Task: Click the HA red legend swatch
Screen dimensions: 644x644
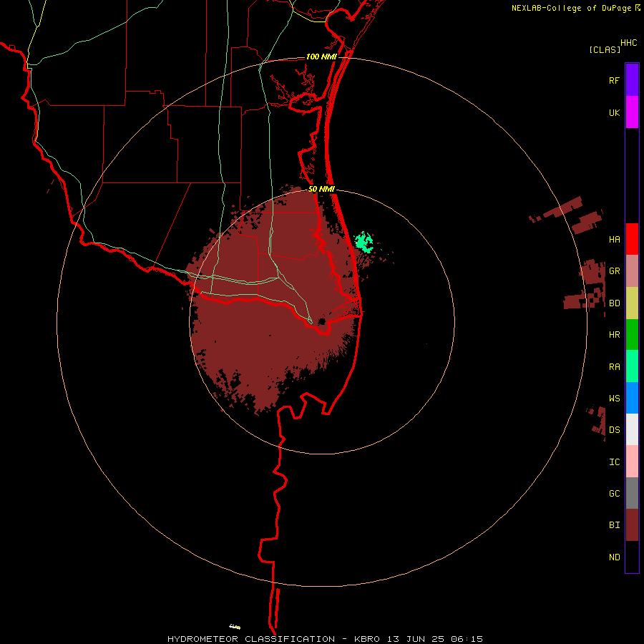Action: click(632, 239)
